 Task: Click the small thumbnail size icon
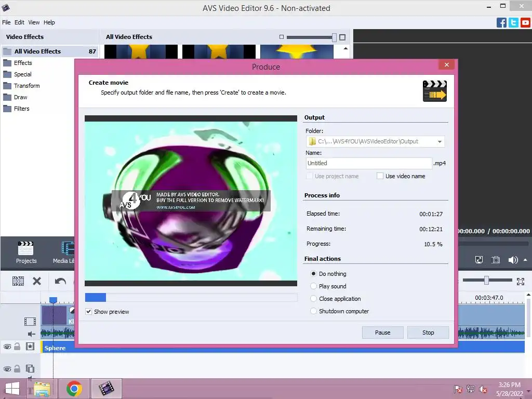pos(281,37)
